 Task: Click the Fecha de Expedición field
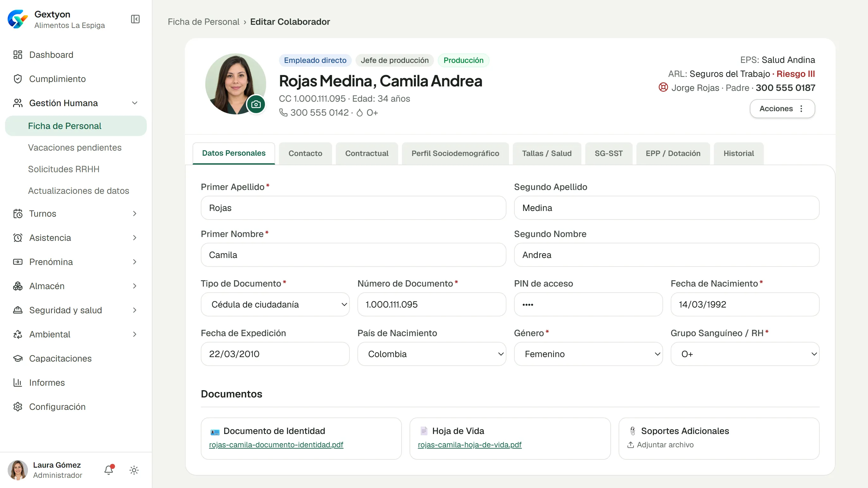click(x=275, y=354)
